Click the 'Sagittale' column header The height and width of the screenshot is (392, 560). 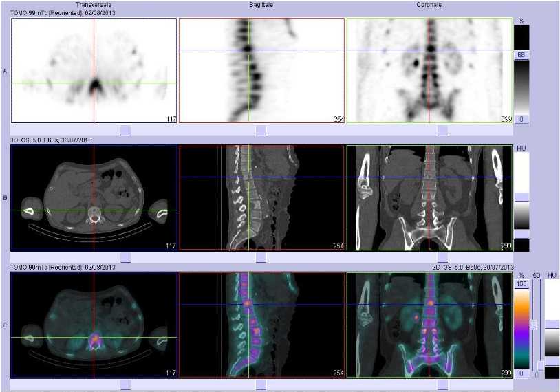pos(261,5)
